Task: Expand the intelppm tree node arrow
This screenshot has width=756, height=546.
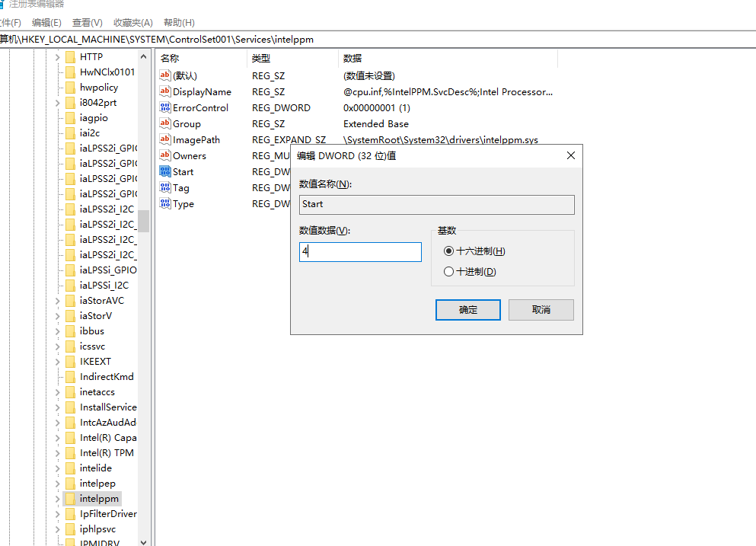Action: coord(57,499)
